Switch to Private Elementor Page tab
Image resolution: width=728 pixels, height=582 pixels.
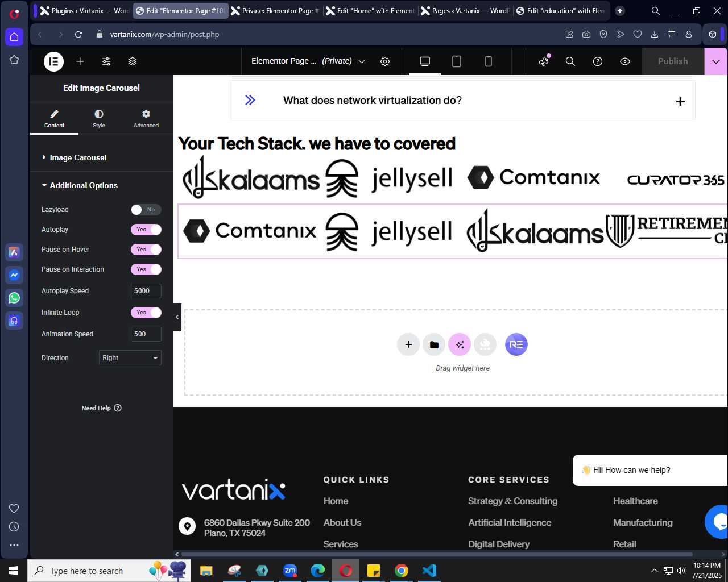(275, 10)
